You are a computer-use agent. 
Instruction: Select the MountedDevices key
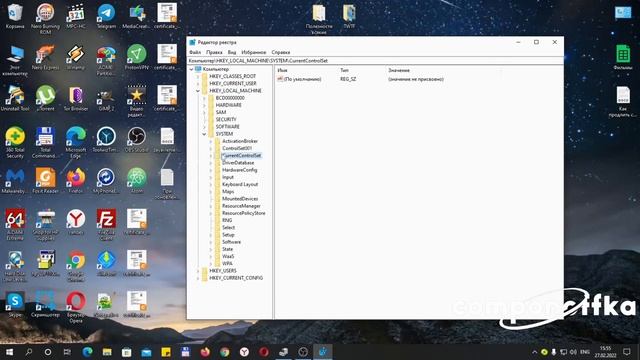240,199
